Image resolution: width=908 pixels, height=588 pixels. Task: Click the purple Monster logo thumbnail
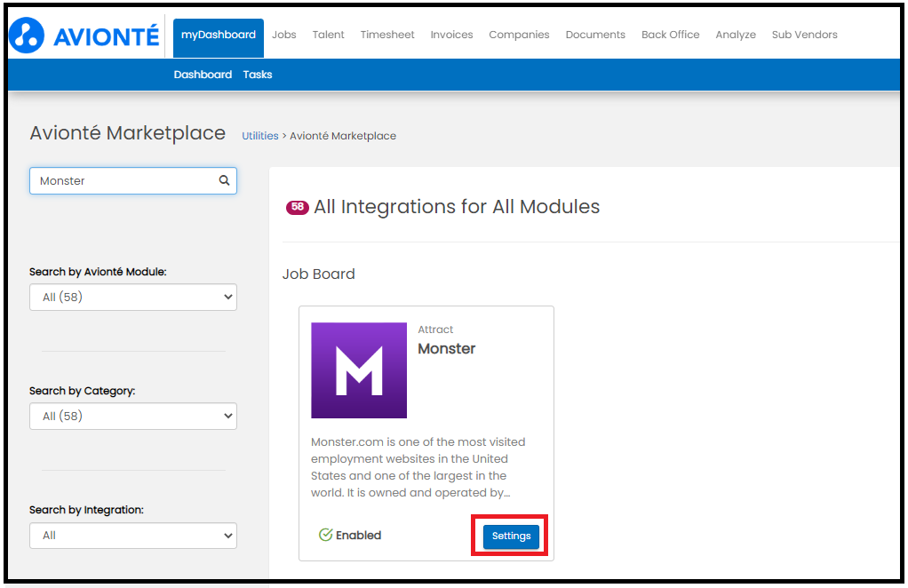pos(359,370)
